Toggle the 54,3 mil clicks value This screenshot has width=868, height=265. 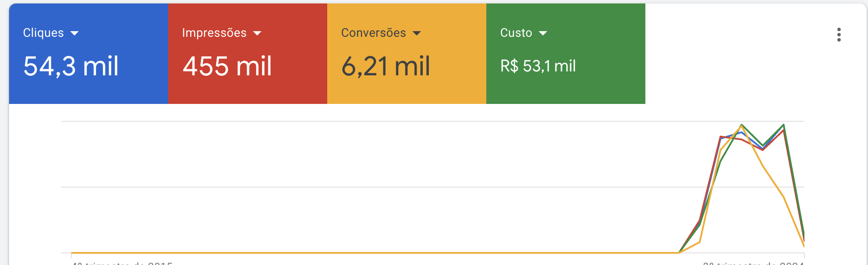pos(71,66)
